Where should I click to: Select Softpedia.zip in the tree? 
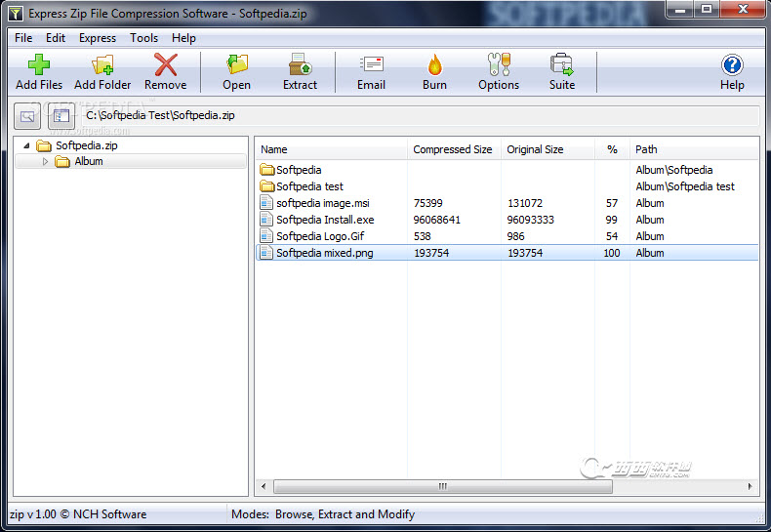(x=87, y=145)
